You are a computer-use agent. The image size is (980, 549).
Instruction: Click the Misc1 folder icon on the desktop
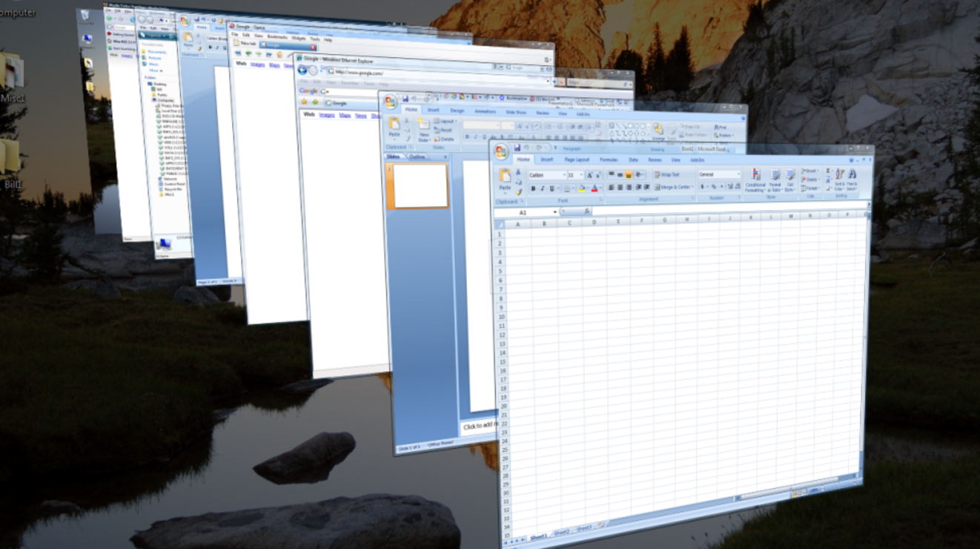[x=11, y=72]
